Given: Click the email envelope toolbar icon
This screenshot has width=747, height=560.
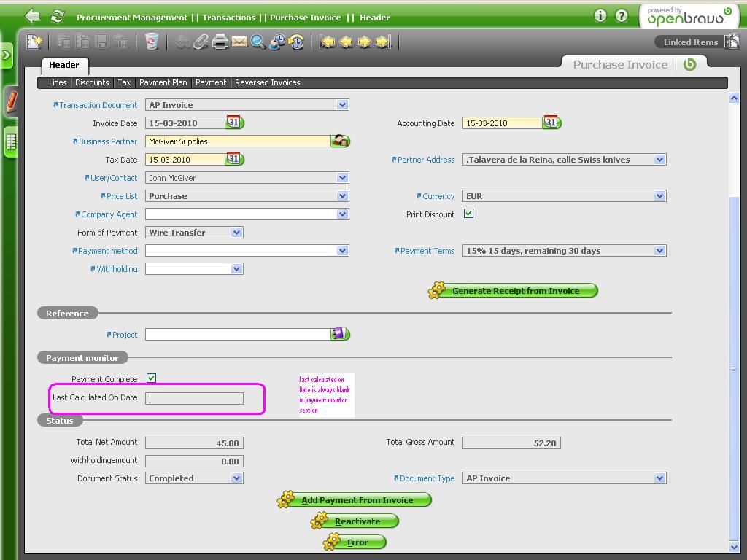Looking at the screenshot, I should [x=239, y=42].
